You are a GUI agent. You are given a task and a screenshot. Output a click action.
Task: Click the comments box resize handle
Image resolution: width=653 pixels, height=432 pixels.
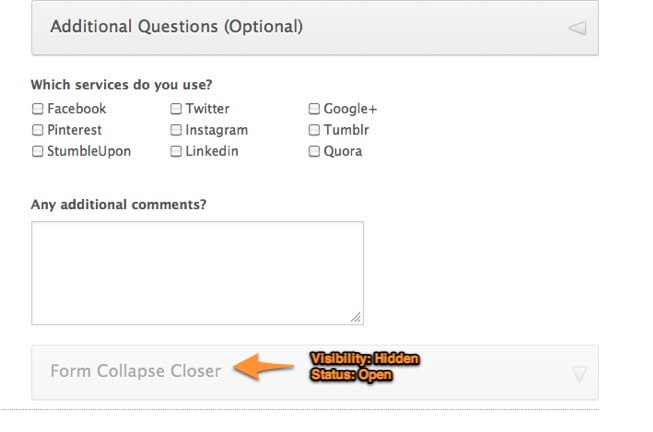click(356, 317)
